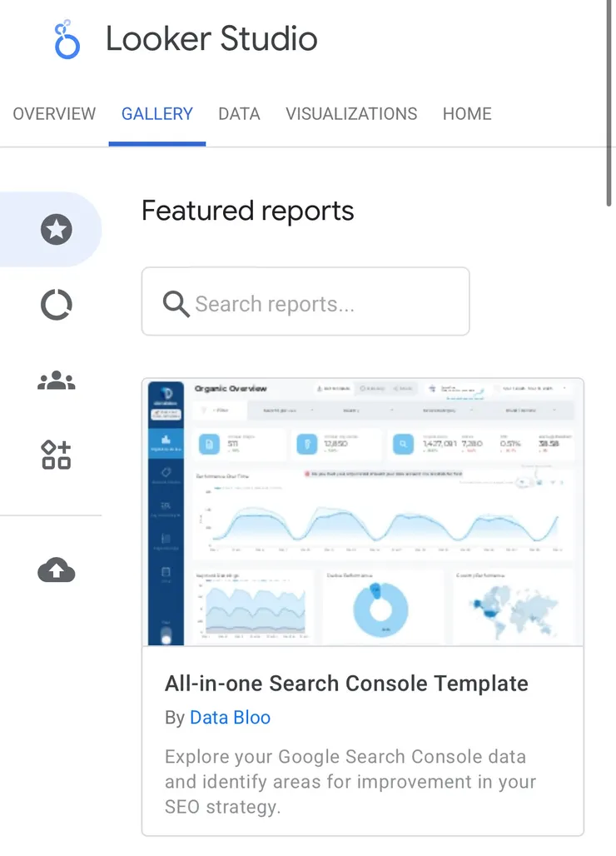Click the Looker Studio title text

click(211, 39)
